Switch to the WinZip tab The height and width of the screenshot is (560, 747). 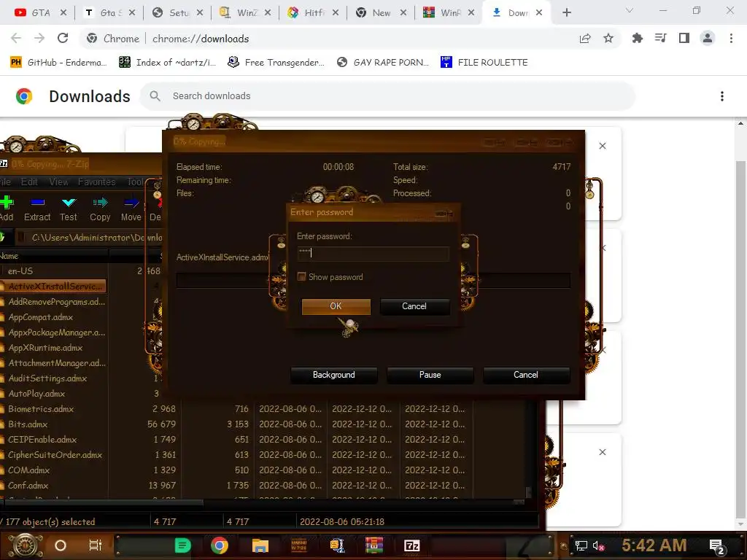245,13
